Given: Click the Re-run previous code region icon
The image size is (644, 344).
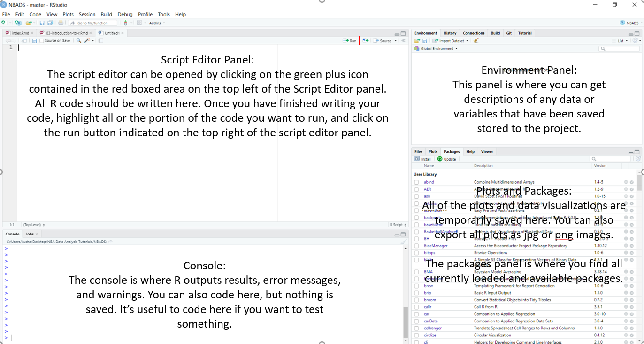Looking at the screenshot, I should (366, 41).
